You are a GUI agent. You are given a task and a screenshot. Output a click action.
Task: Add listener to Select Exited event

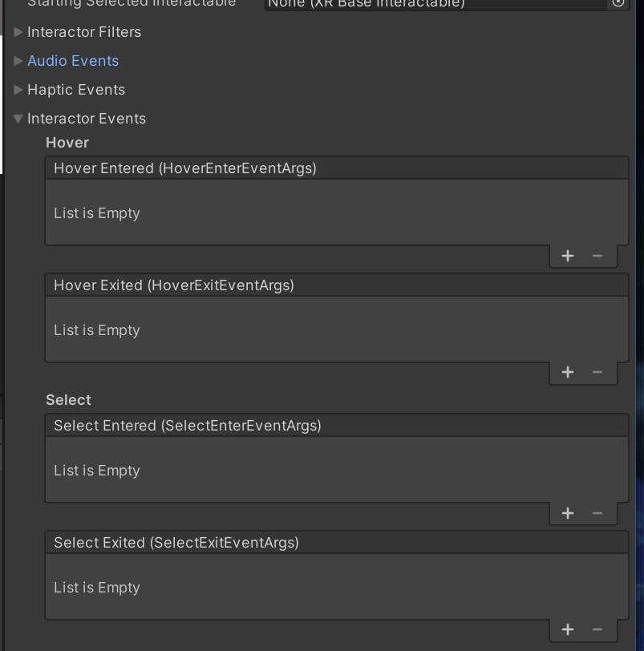point(568,629)
